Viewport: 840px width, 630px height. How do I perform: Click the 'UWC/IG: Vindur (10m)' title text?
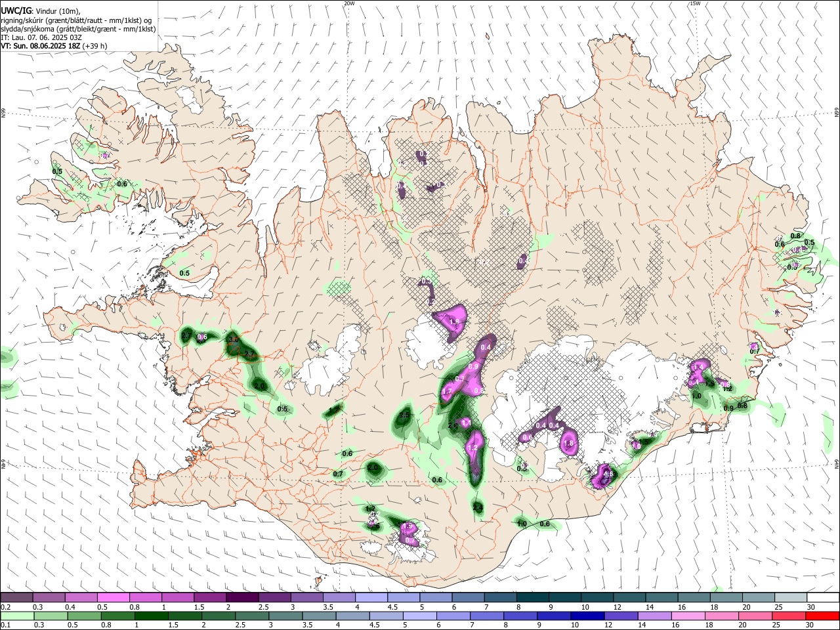[x=40, y=11]
